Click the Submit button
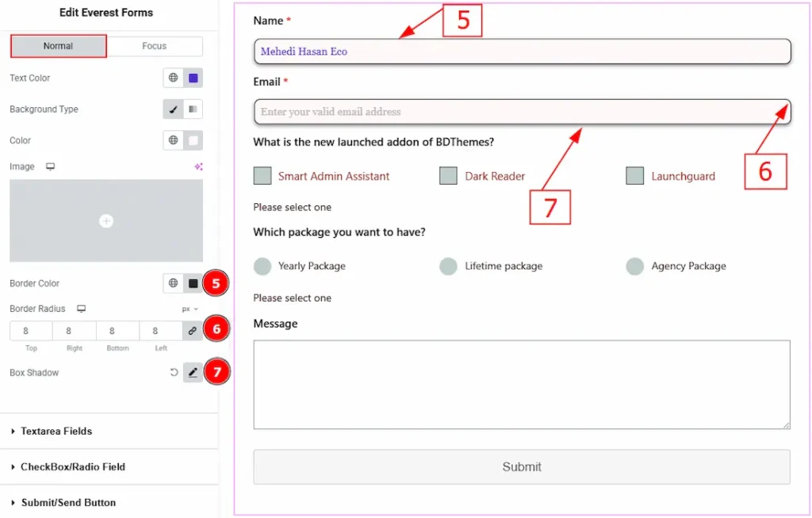812x518 pixels. click(521, 467)
